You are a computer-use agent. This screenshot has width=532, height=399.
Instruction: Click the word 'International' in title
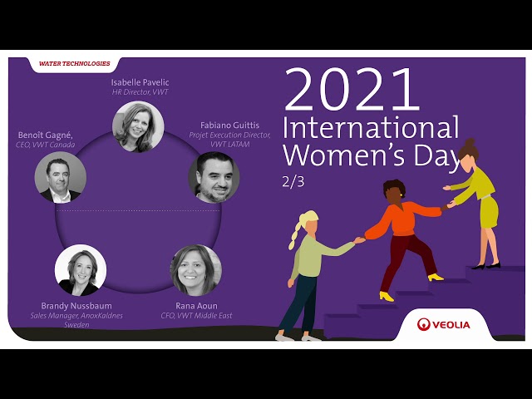[371, 127]
